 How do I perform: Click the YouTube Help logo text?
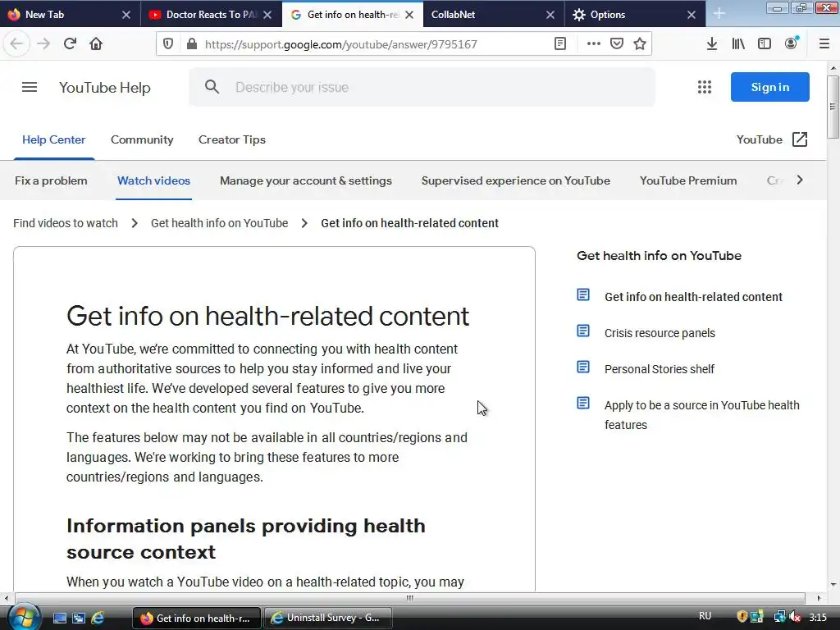coord(104,87)
